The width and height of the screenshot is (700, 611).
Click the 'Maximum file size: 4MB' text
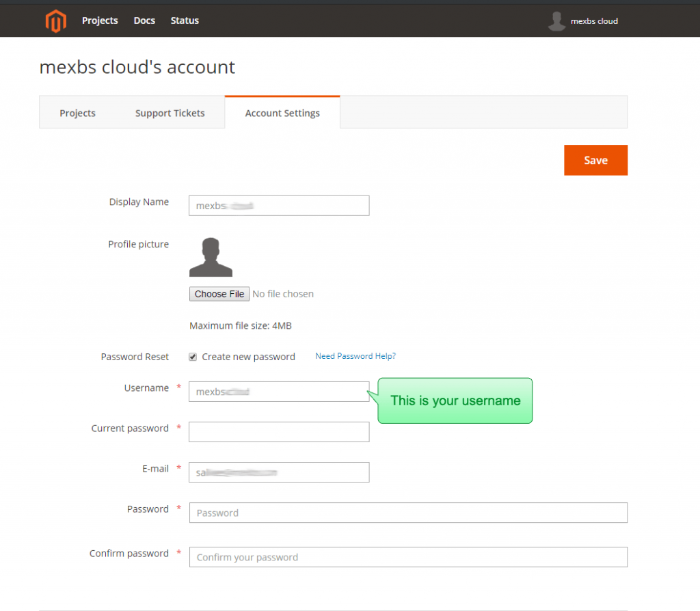point(241,326)
